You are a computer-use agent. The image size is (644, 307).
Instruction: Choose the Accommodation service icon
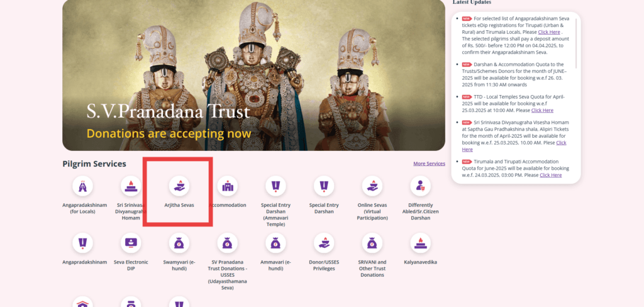(228, 186)
